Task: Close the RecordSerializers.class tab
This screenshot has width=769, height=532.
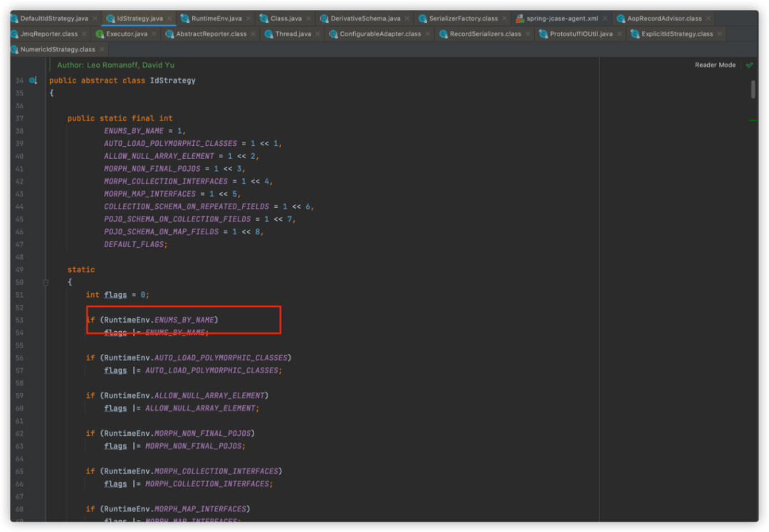Action: point(528,34)
